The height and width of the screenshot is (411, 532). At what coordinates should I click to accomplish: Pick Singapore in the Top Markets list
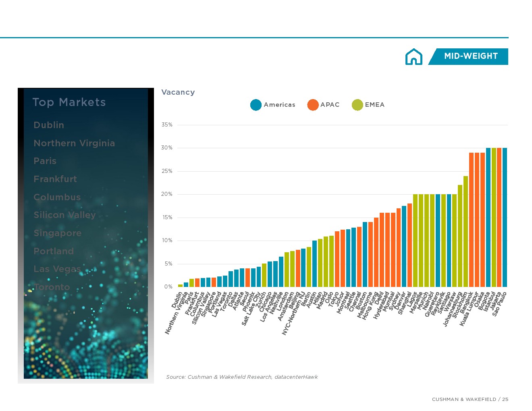(57, 233)
